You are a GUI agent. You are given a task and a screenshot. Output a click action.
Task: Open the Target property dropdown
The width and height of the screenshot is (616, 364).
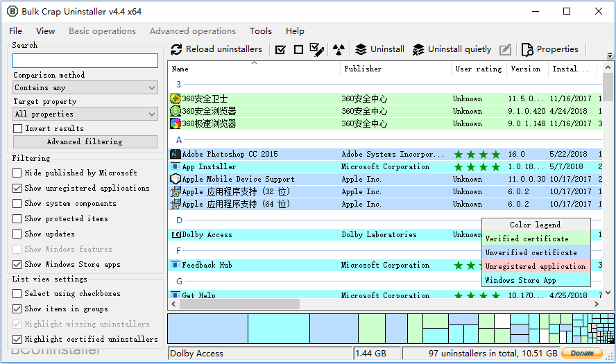point(85,114)
